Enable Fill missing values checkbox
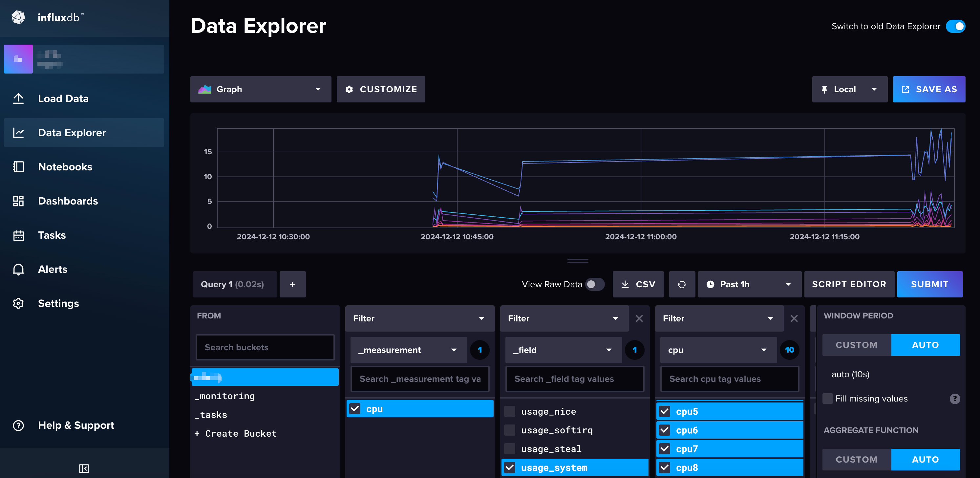The image size is (980, 478). click(x=827, y=399)
